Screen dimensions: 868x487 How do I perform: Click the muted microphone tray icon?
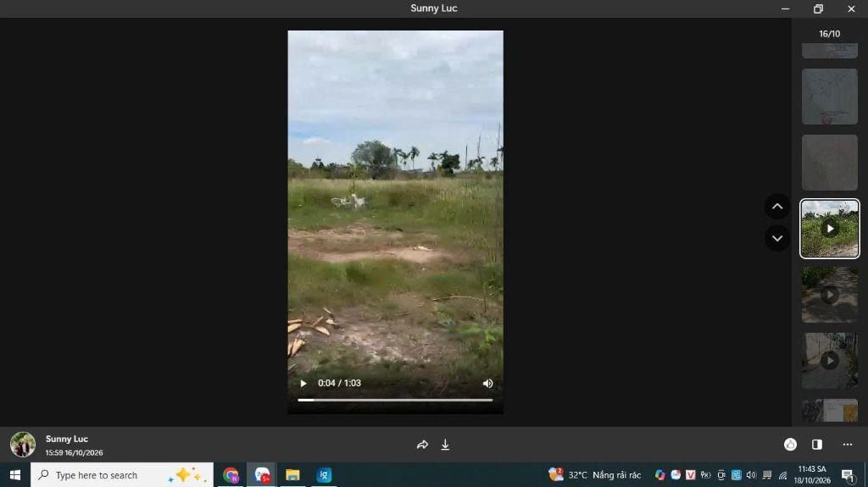pyautogui.click(x=705, y=475)
